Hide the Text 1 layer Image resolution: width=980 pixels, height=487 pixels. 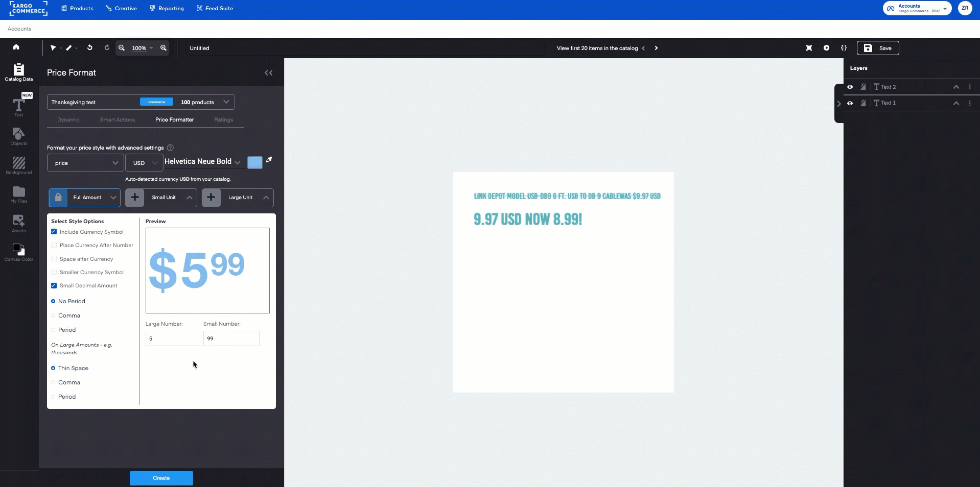pyautogui.click(x=850, y=103)
